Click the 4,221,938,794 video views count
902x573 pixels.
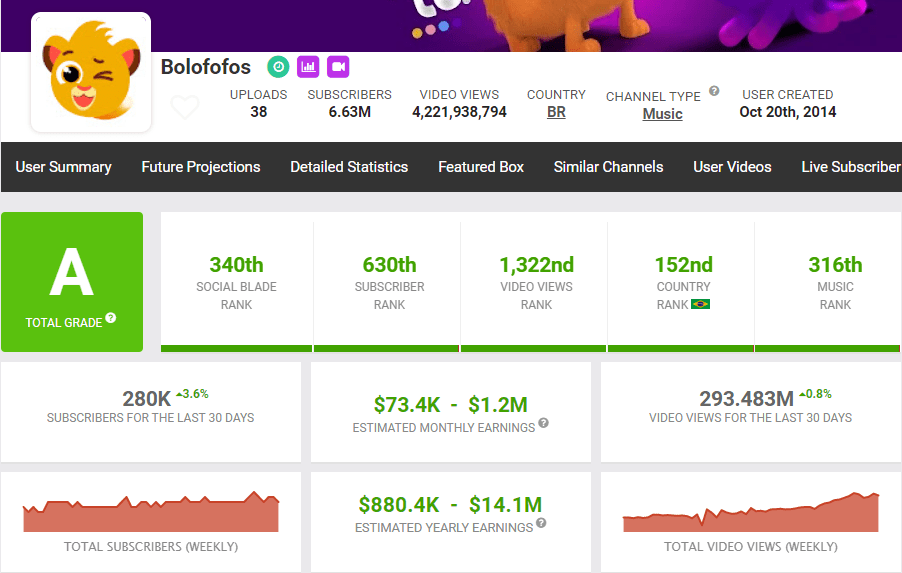[459, 112]
